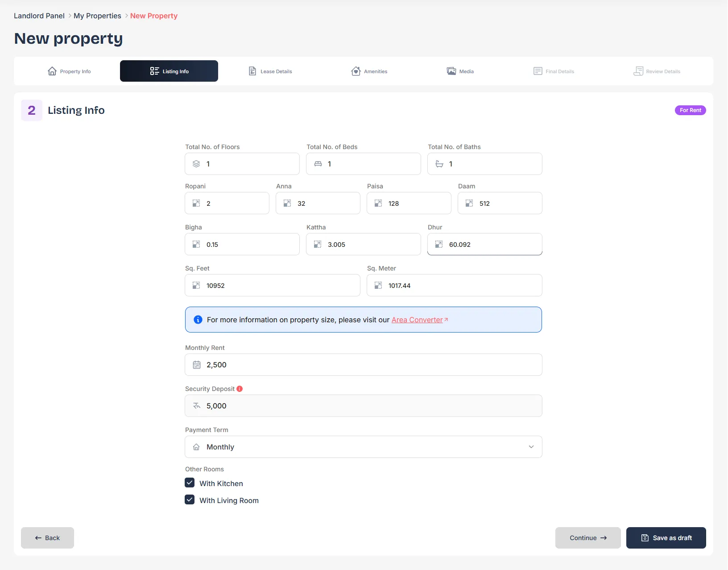This screenshot has width=728, height=570.
Task: Click the area icon in Ropani field
Action: pyautogui.click(x=196, y=203)
